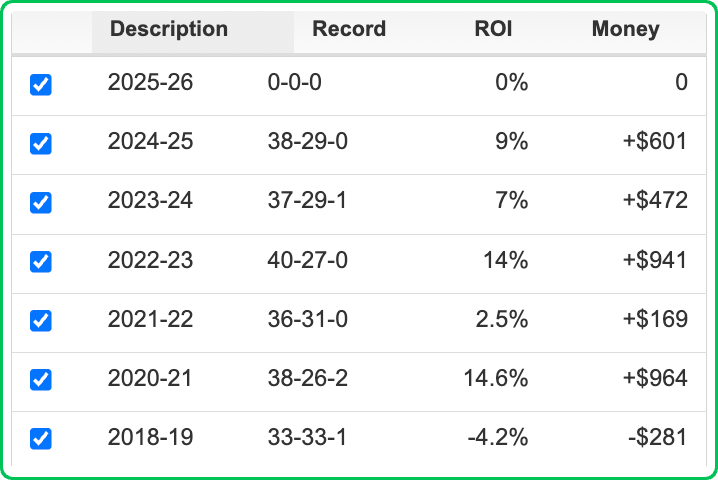The image size is (718, 480).
Task: Uncheck the 2025-26 season checkbox
Action: tap(41, 85)
